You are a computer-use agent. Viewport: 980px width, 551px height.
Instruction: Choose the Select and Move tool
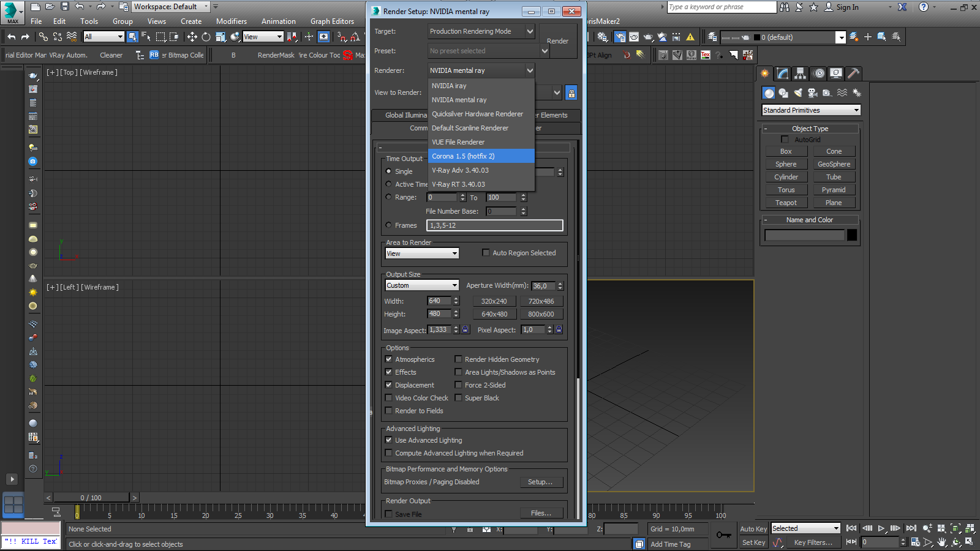coord(192,37)
